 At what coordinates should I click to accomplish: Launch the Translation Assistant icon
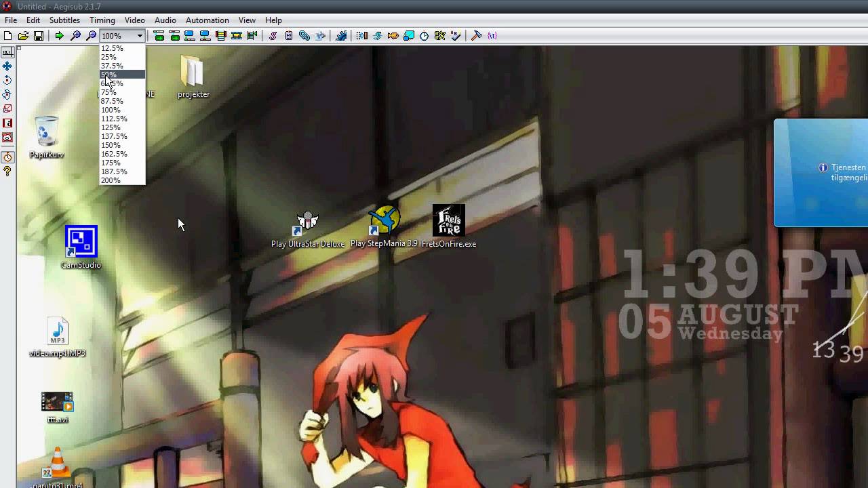[x=393, y=36]
